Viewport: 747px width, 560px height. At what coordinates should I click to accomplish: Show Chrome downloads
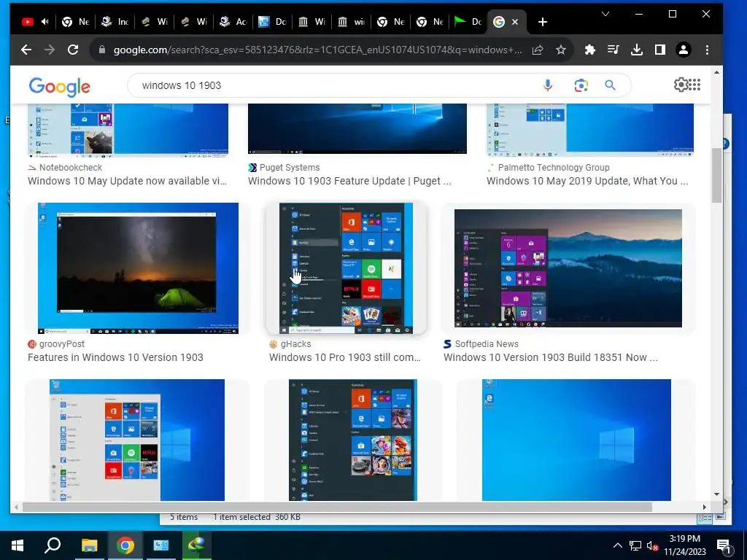[636, 50]
